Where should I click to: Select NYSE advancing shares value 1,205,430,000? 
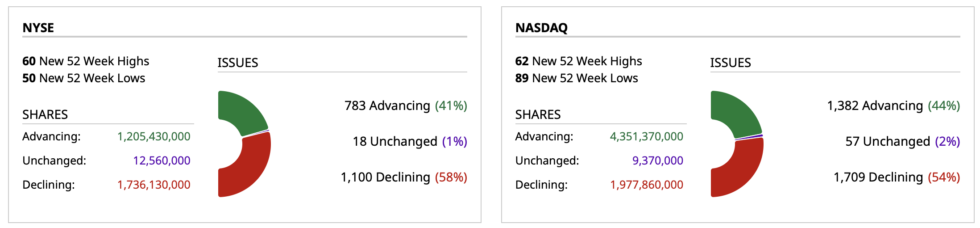(x=154, y=136)
